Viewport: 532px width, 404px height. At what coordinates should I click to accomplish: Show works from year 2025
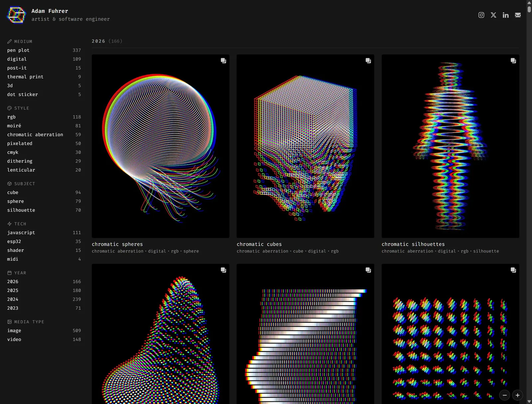pos(44,290)
